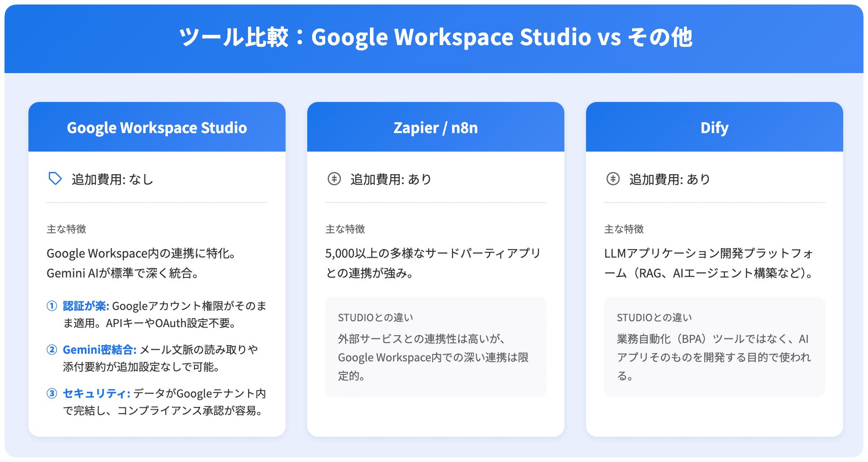
Task: Click the blue Gemini密結合: label
Action: (99, 350)
